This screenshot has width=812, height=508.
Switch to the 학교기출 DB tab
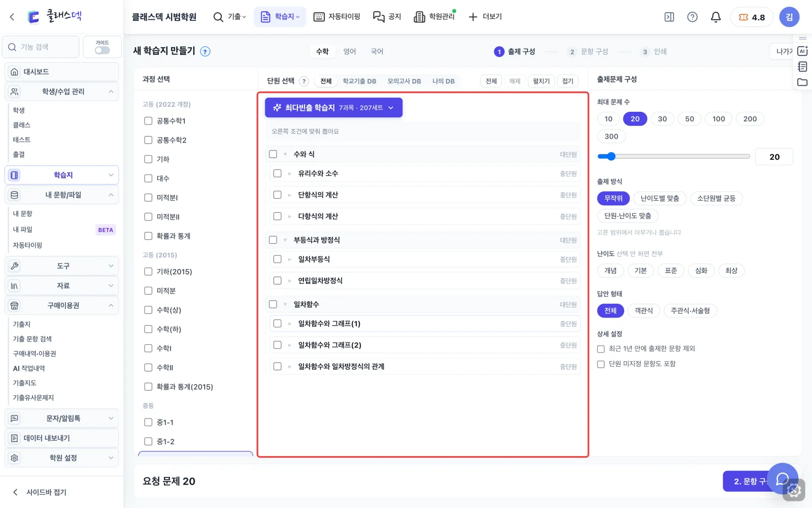click(359, 81)
